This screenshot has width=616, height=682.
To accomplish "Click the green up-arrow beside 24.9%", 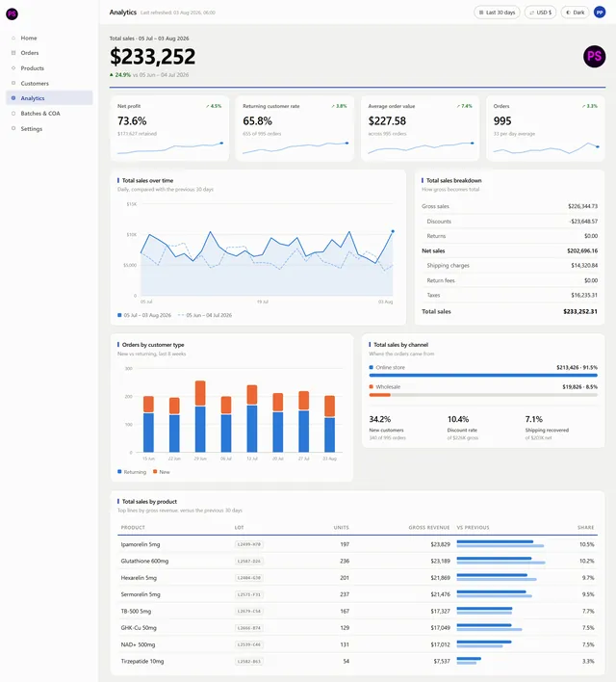I will [112, 75].
